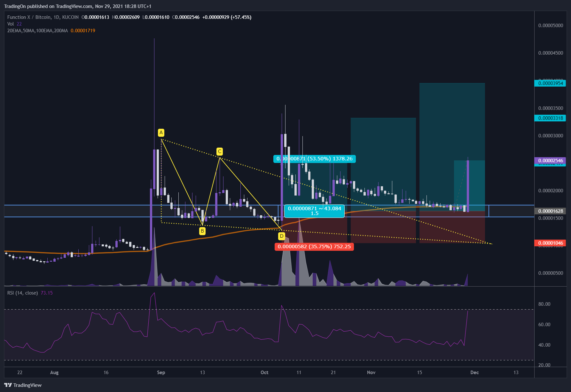Select the yellow point C label

pos(219,151)
